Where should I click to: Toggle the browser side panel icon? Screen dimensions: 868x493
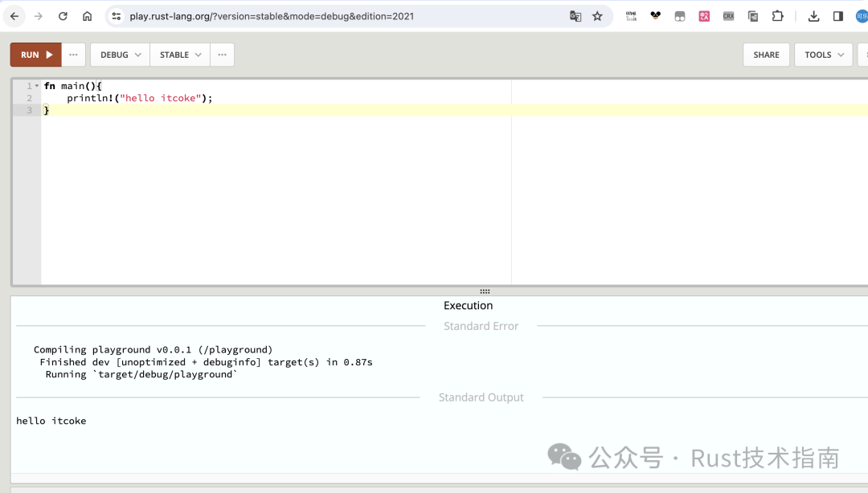point(837,16)
